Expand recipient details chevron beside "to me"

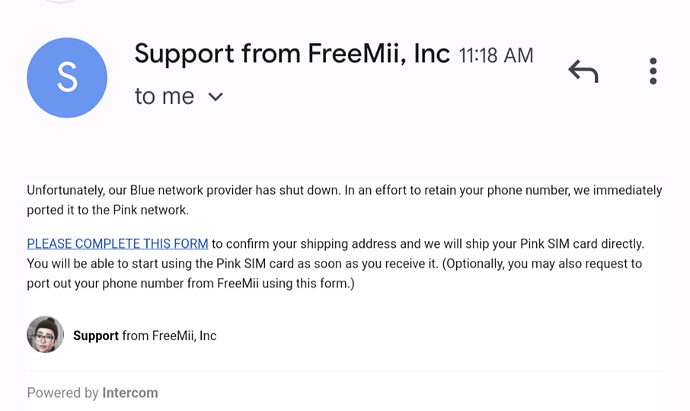tap(215, 96)
